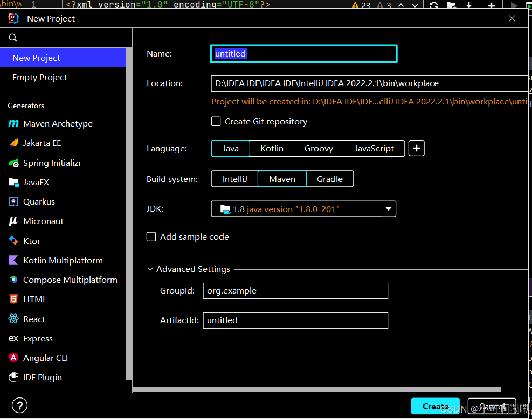This screenshot has width=532, height=419.
Task: Click the search magnifier icon
Action: pos(13,38)
